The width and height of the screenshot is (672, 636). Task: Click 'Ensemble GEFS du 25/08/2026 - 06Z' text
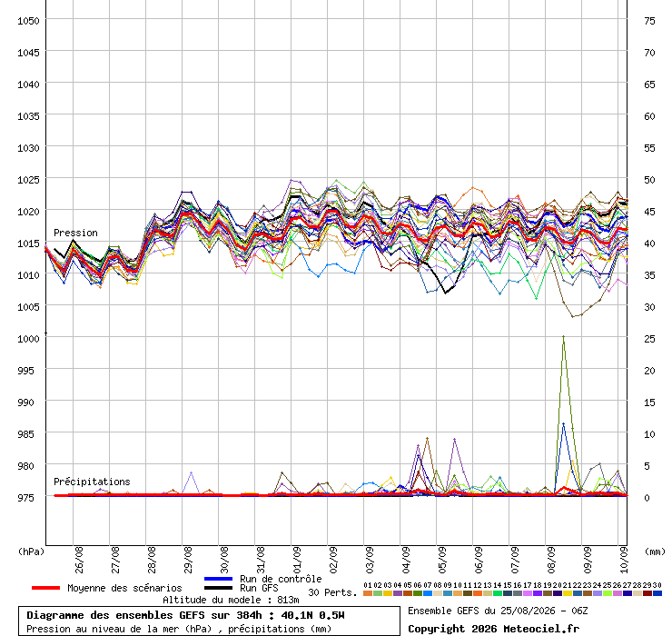tap(498, 611)
